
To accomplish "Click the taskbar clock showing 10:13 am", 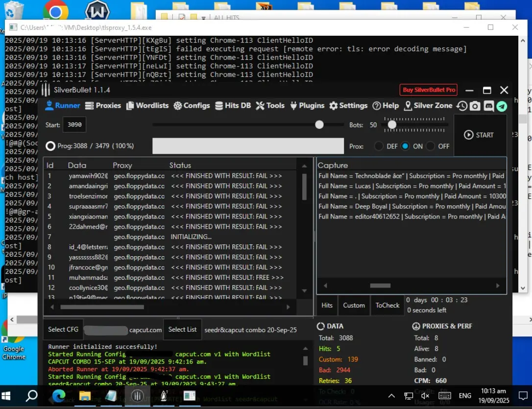I will [x=494, y=396].
